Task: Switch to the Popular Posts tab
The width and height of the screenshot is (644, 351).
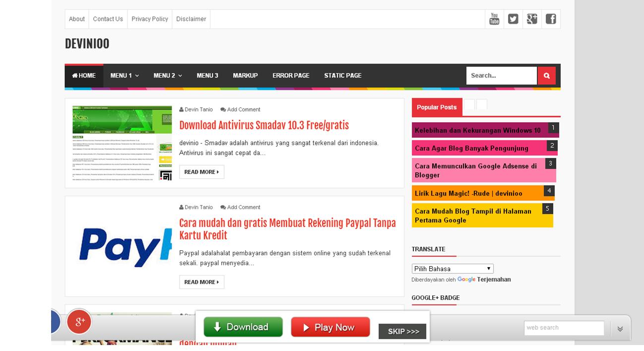Action: (437, 107)
